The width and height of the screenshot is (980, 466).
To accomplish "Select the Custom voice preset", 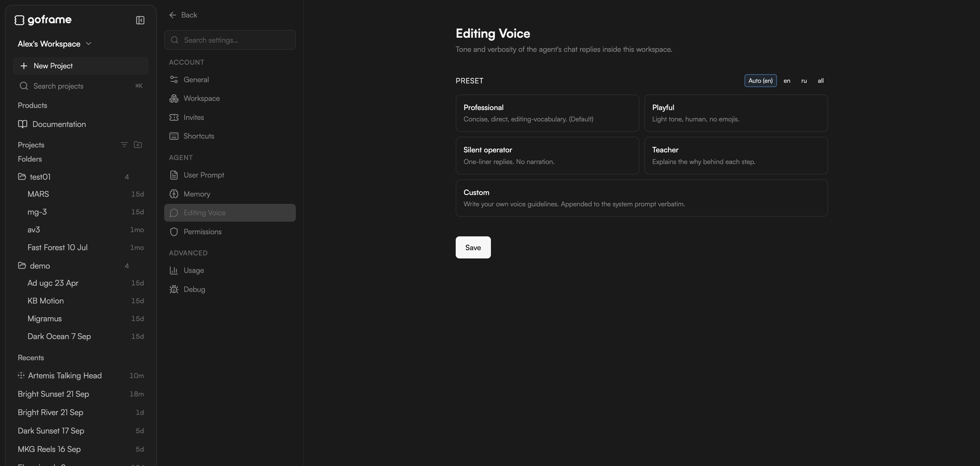I will click(x=641, y=198).
